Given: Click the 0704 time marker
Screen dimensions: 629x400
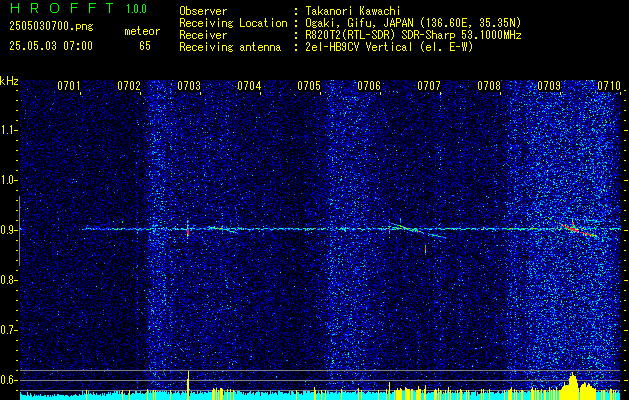Looking at the screenshot, I should (x=249, y=86).
